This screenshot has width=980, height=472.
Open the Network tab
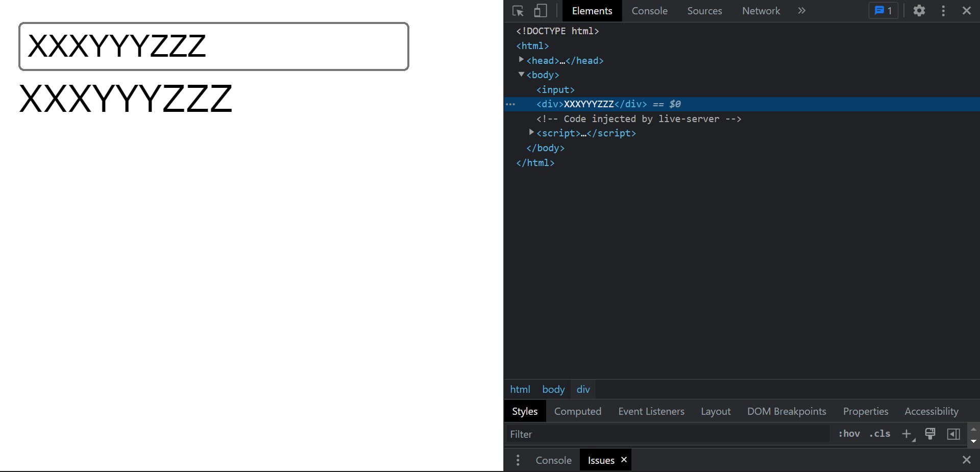(x=761, y=11)
